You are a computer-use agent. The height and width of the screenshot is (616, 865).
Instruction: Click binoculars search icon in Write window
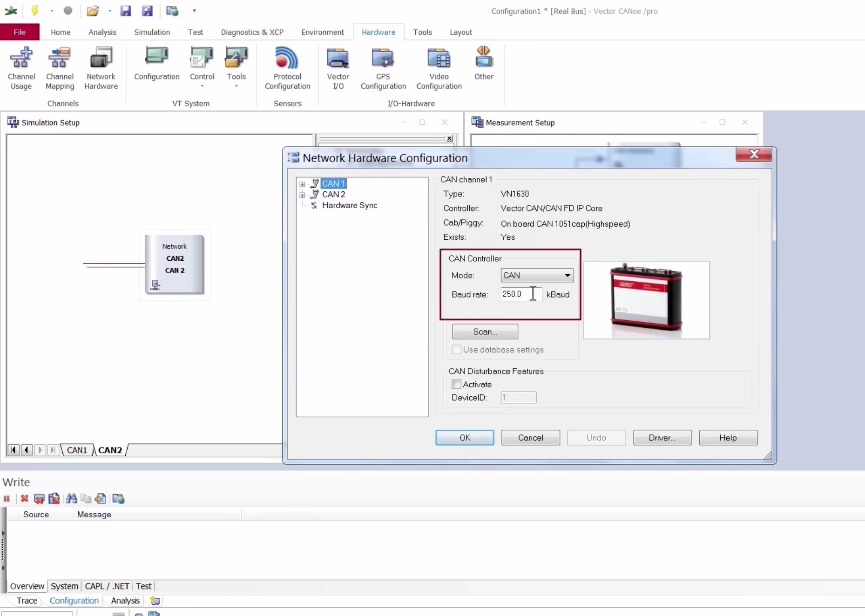coord(71,499)
